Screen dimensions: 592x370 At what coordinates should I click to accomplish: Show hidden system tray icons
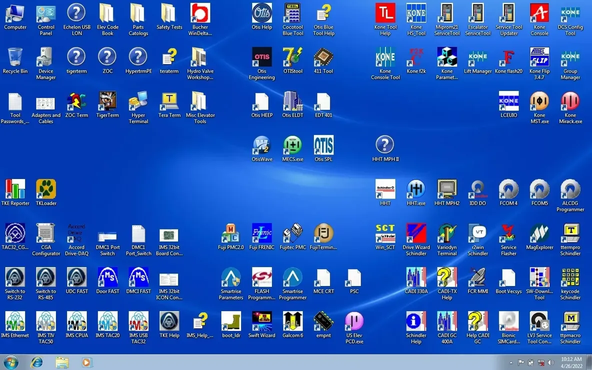point(511,362)
